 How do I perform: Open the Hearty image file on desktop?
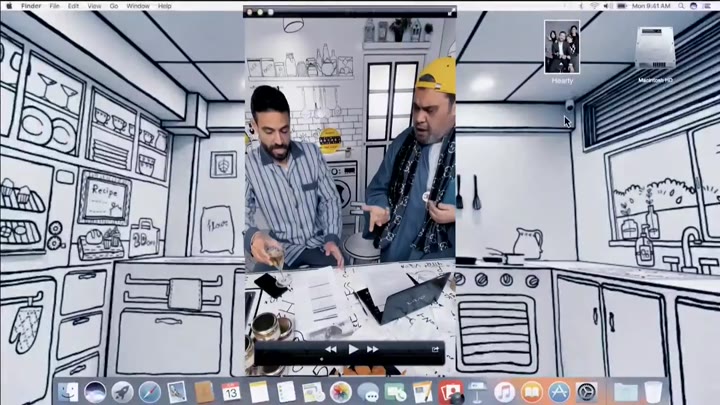coord(561,48)
